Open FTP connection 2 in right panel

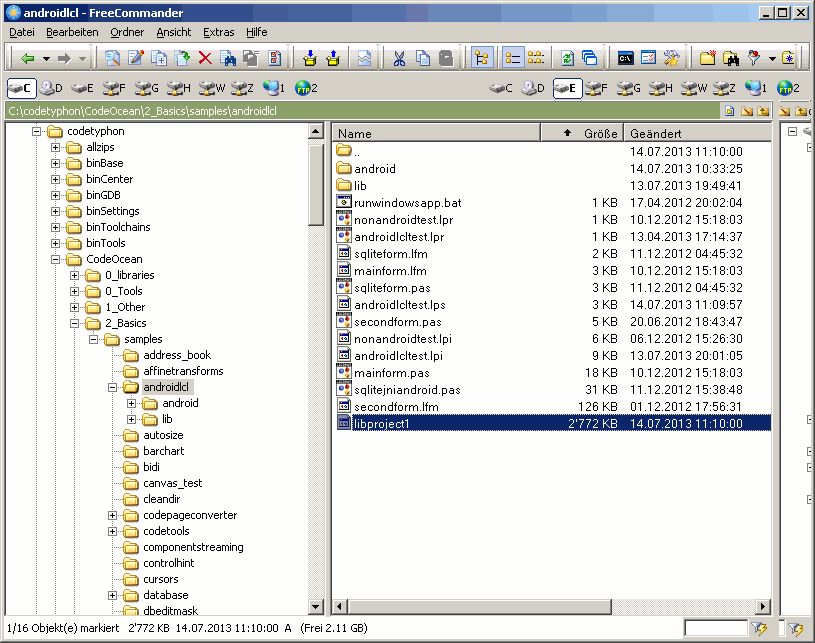click(x=788, y=88)
